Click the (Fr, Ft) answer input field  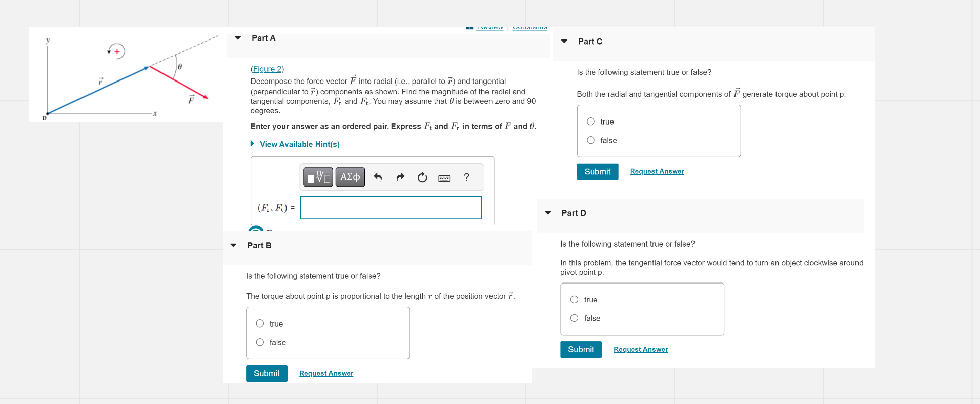(x=391, y=208)
